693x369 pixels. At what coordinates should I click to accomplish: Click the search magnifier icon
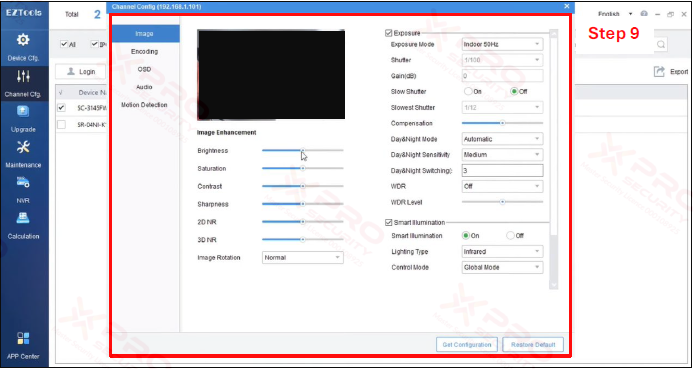(661, 45)
